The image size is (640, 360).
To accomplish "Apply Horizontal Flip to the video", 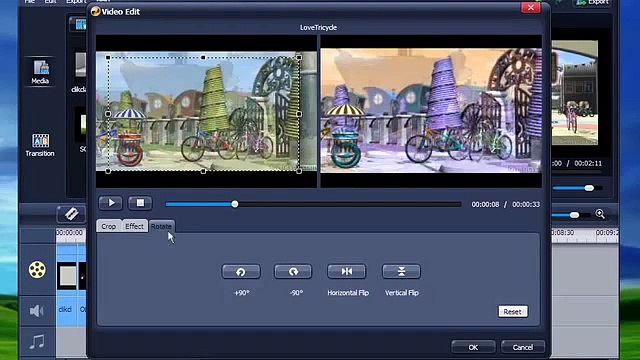I will pos(347,271).
